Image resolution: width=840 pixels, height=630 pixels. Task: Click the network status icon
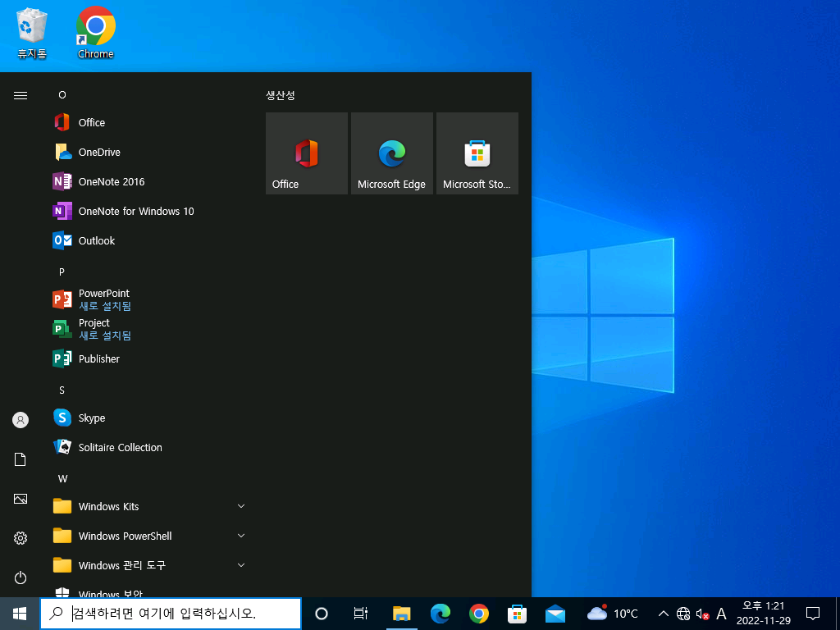(683, 614)
